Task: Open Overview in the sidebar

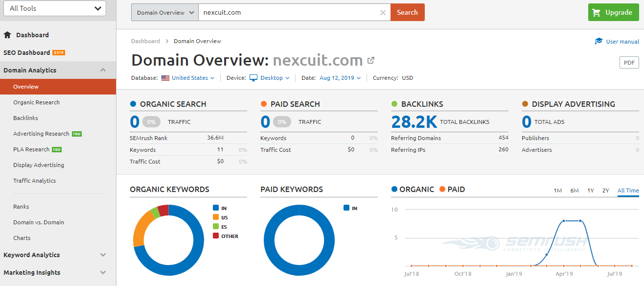Action: click(x=58, y=87)
